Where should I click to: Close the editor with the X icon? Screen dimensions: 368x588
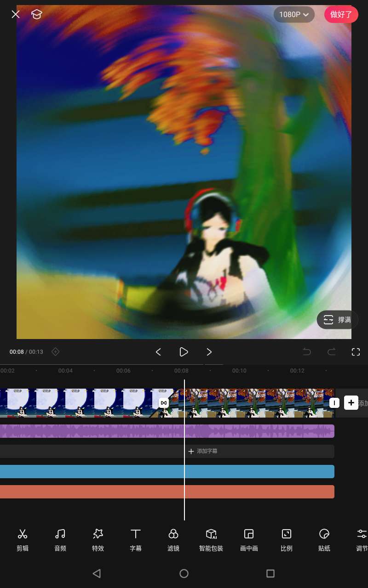16,14
